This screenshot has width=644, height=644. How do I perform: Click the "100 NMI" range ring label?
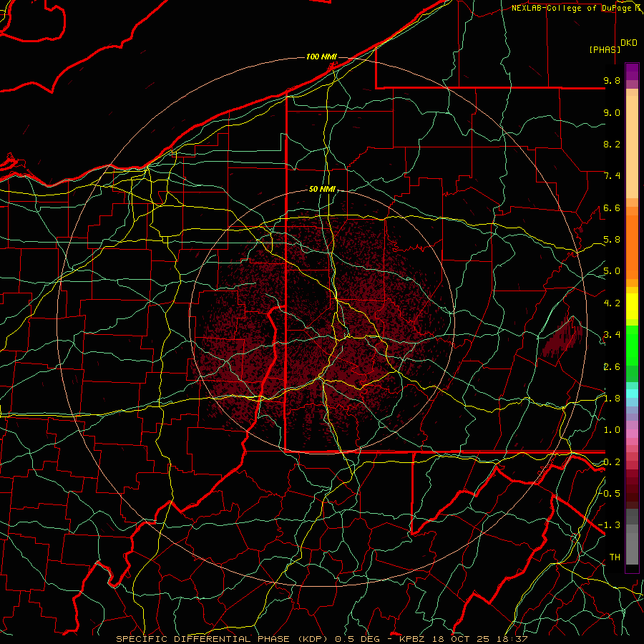tap(321, 57)
